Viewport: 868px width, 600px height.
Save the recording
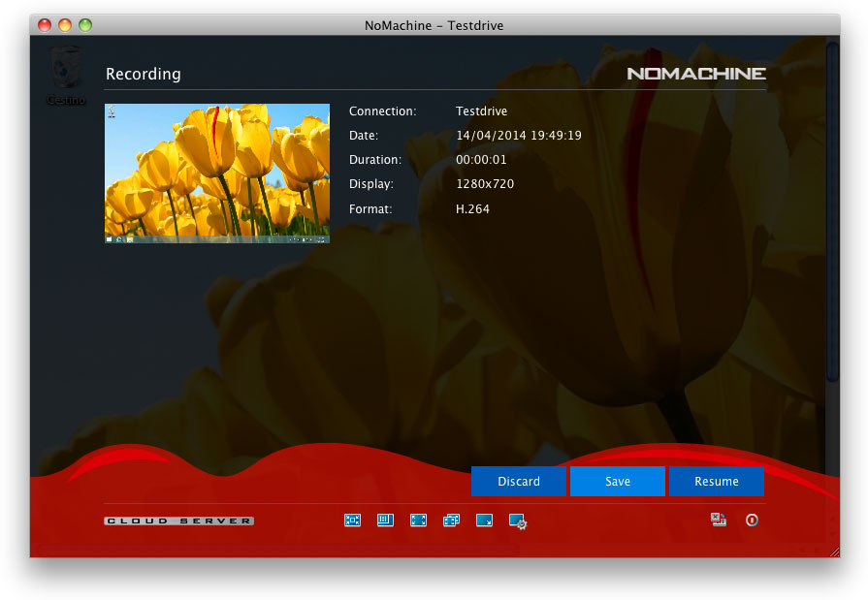coord(617,482)
